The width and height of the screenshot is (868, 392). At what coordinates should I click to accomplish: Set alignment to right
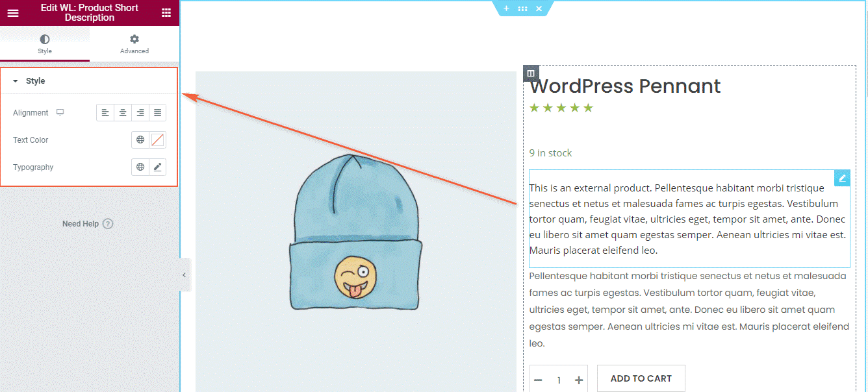click(140, 113)
